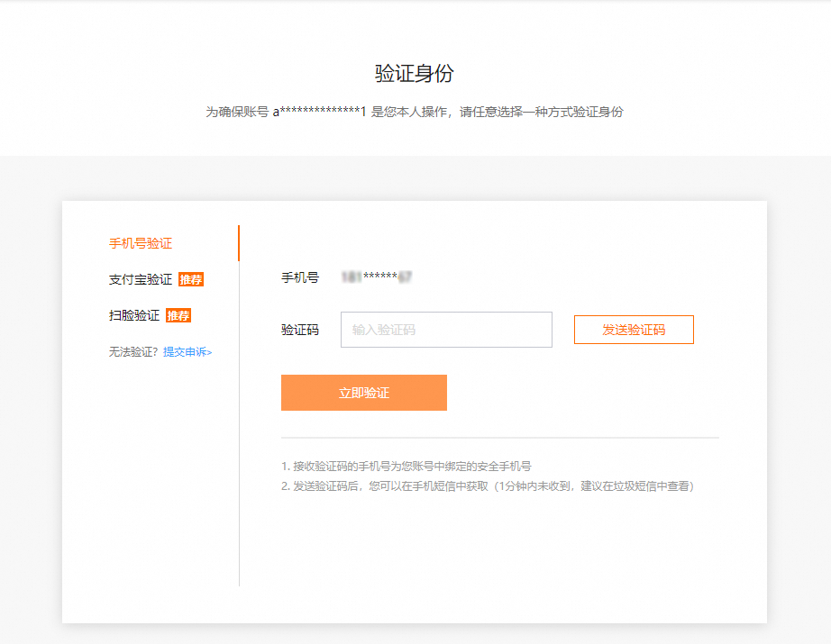Viewport: 831px width, 644px height.
Task: Click the 请任意选择一种方式验证身份 instruction text
Action: [x=541, y=113]
